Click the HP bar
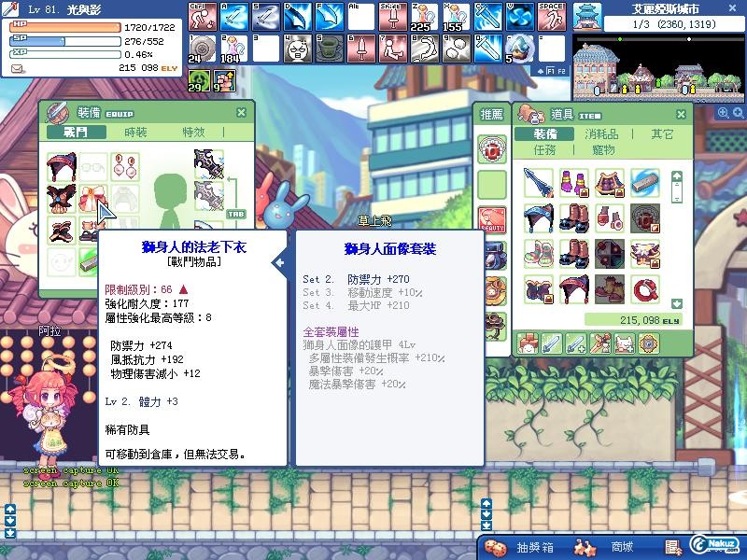 [x=65, y=27]
